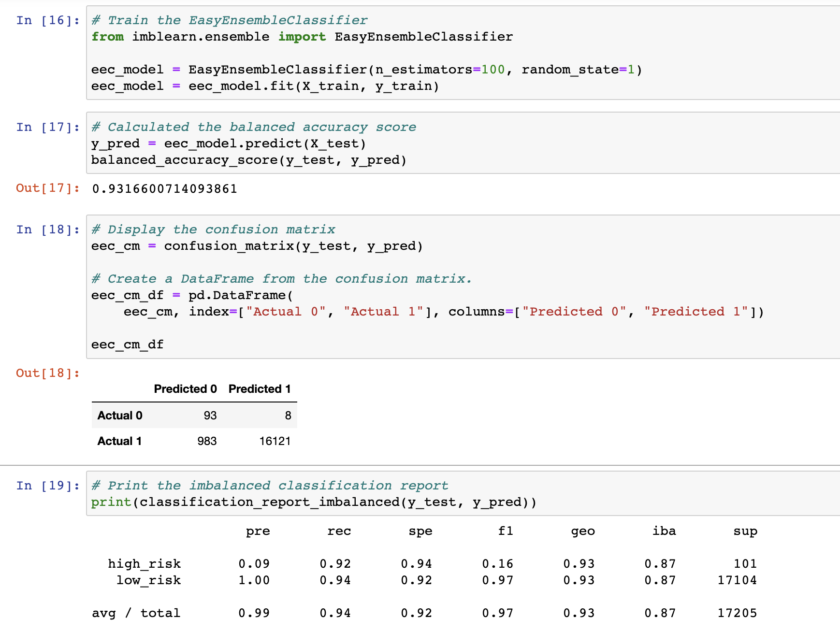Click the EasyEnsembleClassifier import line
This screenshot has width=840, height=632.
point(302,37)
